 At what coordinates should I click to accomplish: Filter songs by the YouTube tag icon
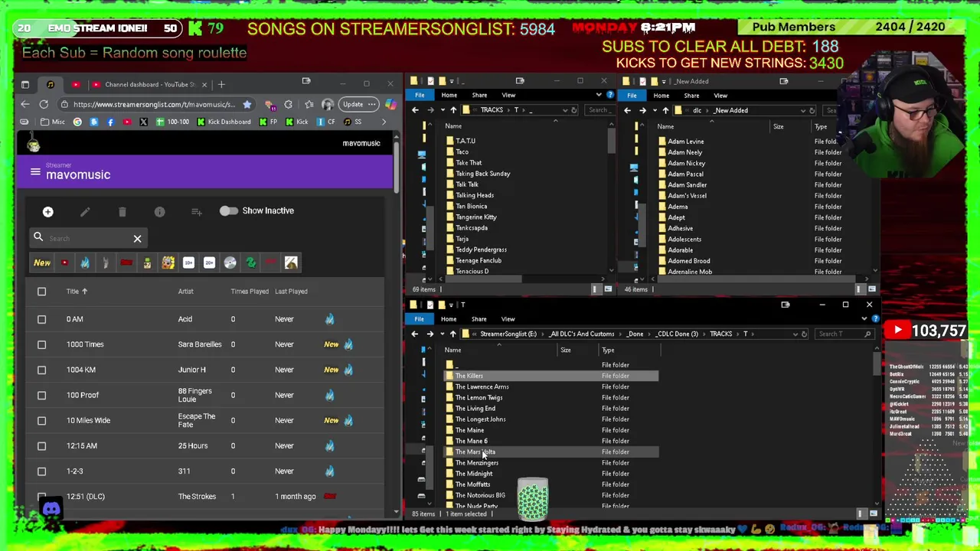coord(64,262)
